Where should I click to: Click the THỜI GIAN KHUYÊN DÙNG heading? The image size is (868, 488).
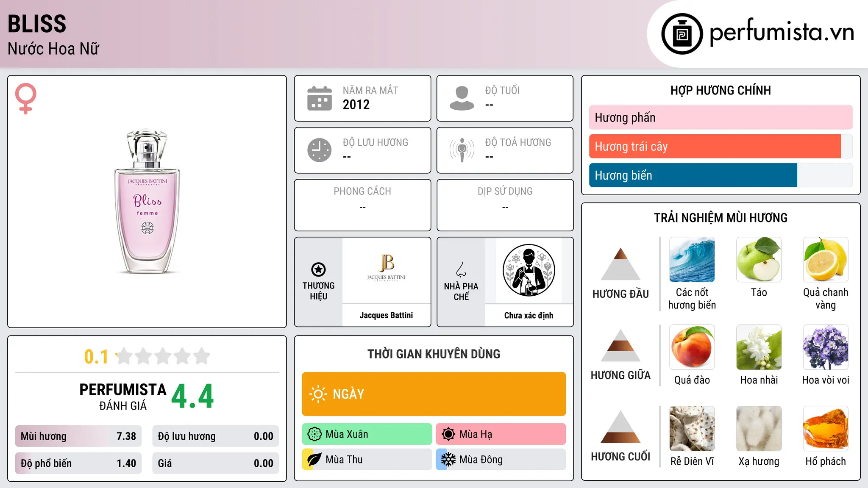click(434, 354)
